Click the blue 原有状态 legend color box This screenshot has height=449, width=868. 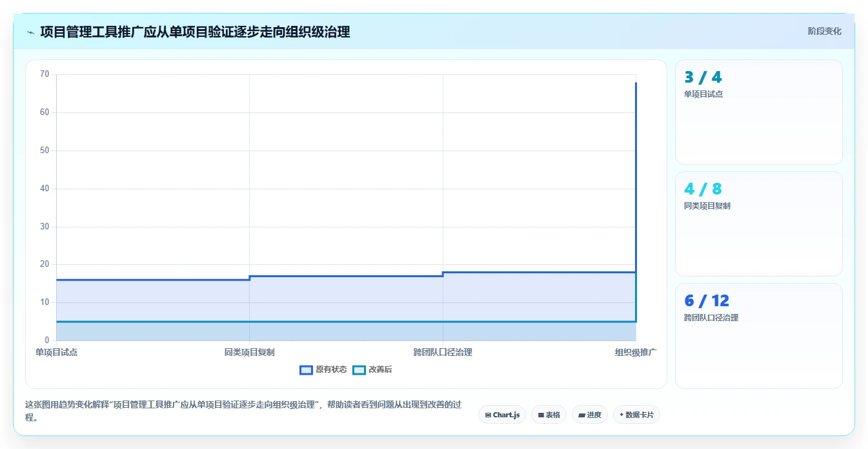307,370
